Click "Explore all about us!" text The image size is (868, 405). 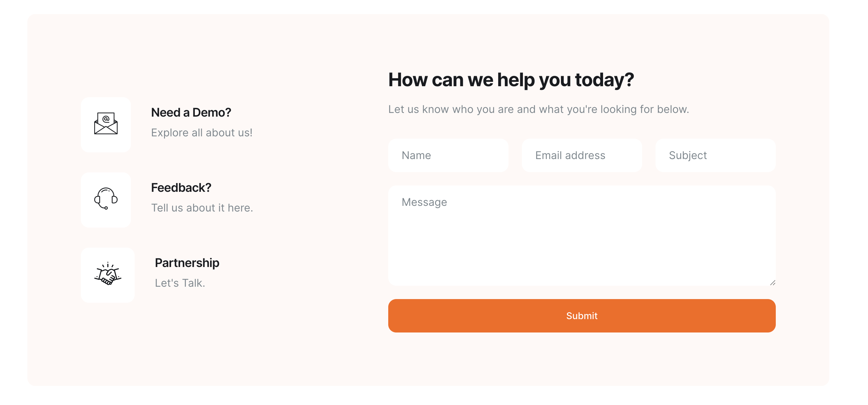point(201,133)
